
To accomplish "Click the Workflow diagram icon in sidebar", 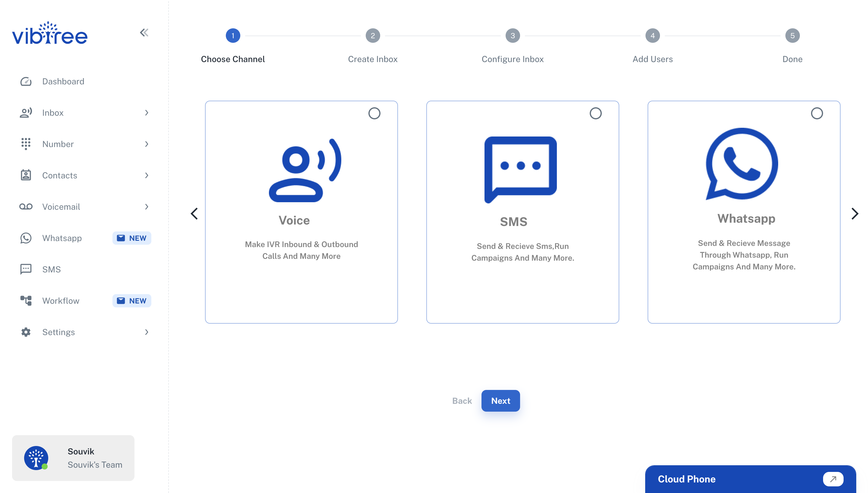I will pyautogui.click(x=26, y=301).
